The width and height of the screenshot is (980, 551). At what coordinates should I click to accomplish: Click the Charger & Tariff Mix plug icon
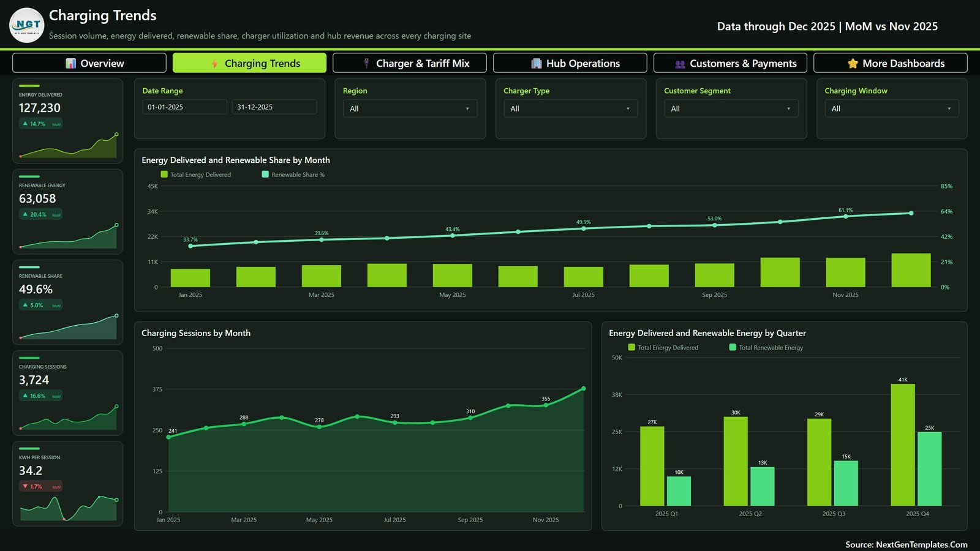tap(366, 64)
